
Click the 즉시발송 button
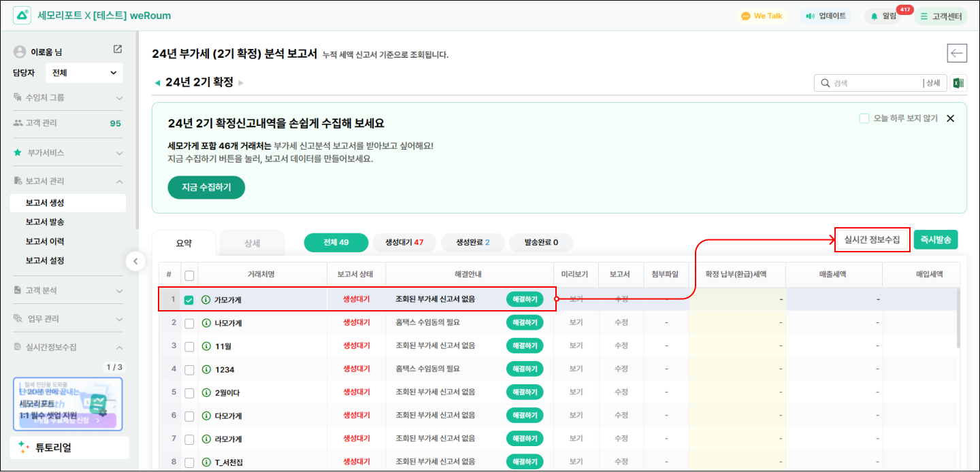(936, 239)
